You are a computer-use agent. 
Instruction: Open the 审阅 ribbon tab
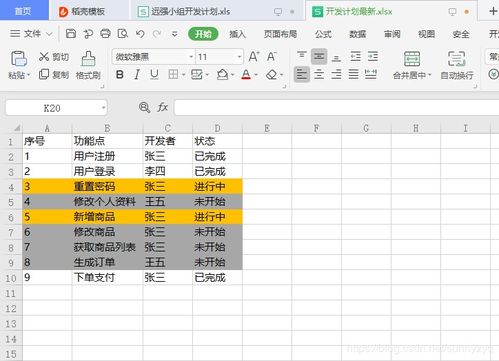pyautogui.click(x=392, y=34)
